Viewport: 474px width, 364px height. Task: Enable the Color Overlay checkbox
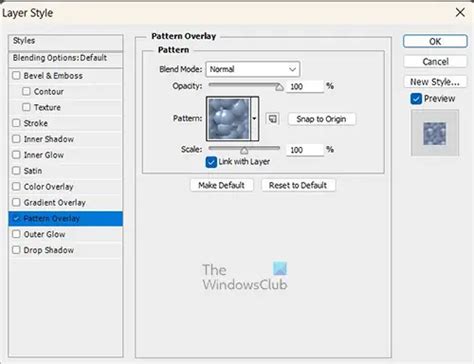16,186
